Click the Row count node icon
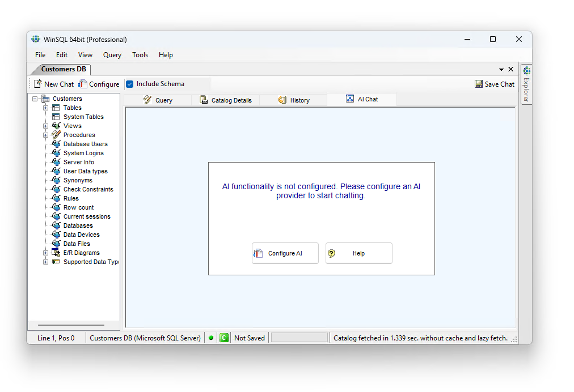The image size is (574, 392). [56, 207]
